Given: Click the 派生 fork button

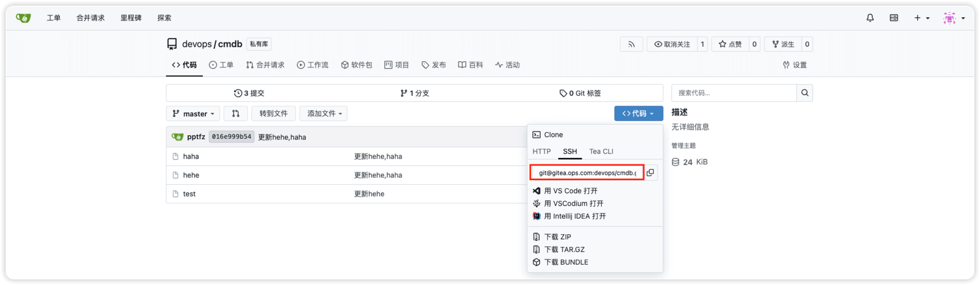Looking at the screenshot, I should 783,44.
